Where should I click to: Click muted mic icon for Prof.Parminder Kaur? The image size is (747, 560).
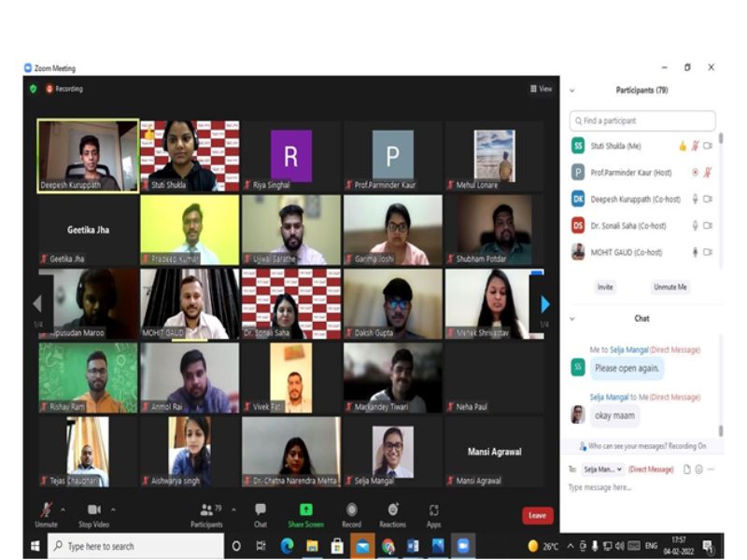708,173
